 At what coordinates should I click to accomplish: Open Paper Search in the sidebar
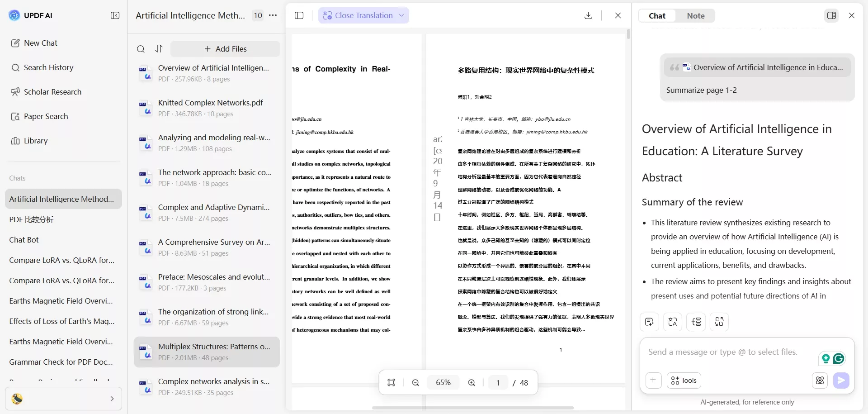(45, 116)
